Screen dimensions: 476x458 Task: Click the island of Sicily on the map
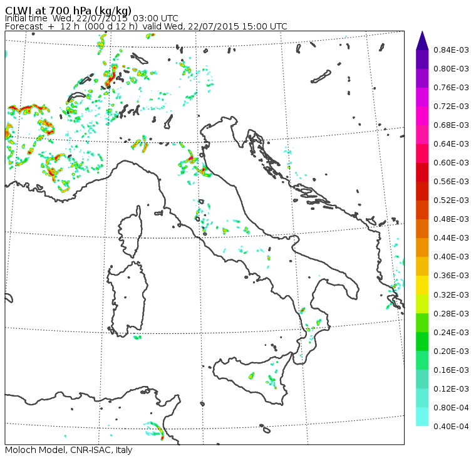252,378
